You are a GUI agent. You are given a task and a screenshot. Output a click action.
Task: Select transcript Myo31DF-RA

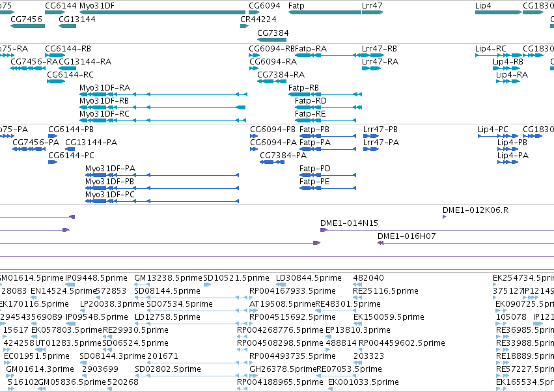pyautogui.click(x=163, y=94)
